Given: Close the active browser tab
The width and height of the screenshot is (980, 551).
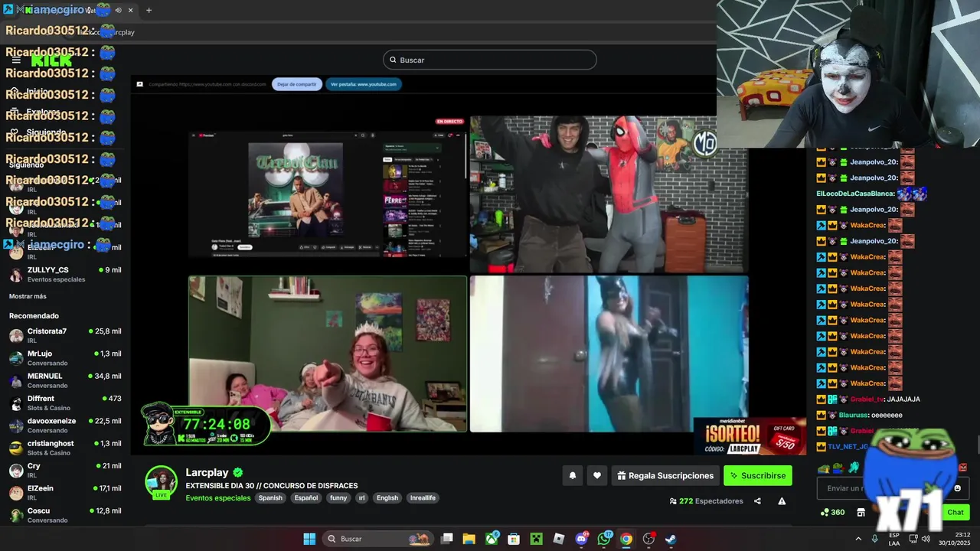Looking at the screenshot, I should 130,10.
